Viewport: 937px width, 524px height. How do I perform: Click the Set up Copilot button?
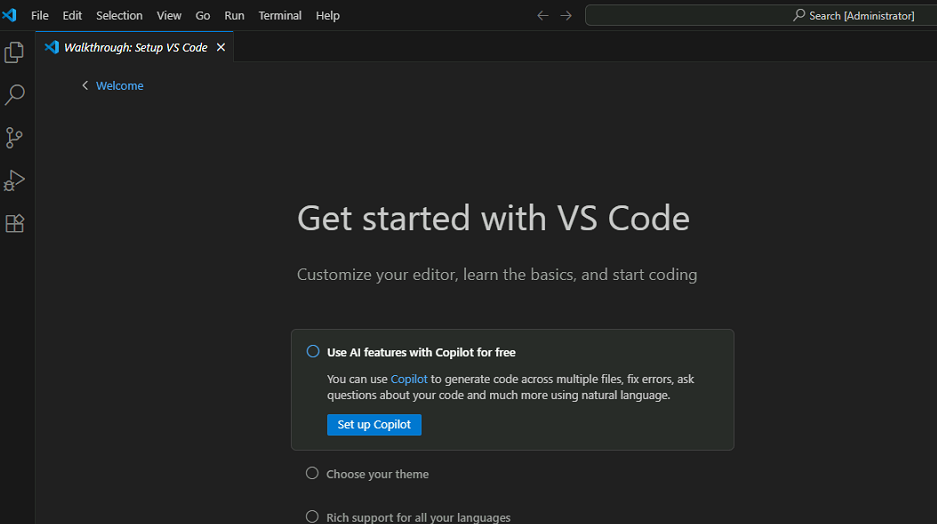click(374, 425)
